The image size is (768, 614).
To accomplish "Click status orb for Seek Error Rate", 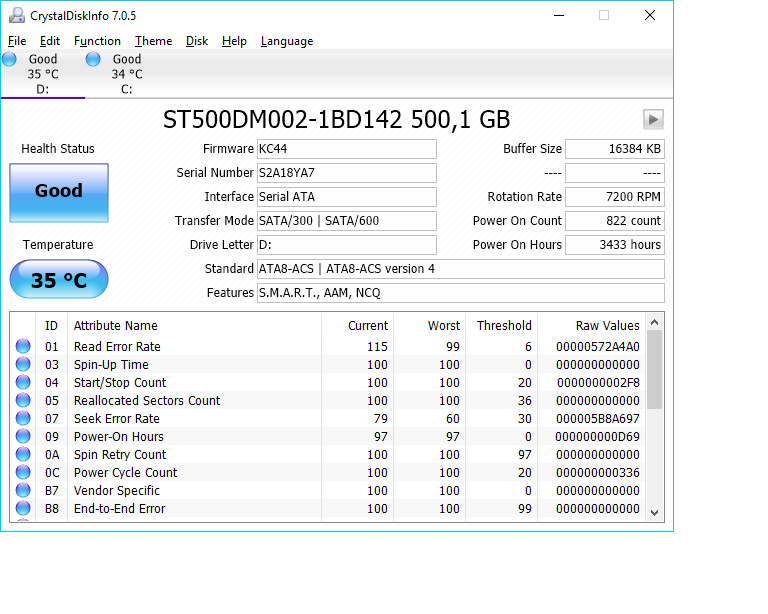I will [x=23, y=418].
